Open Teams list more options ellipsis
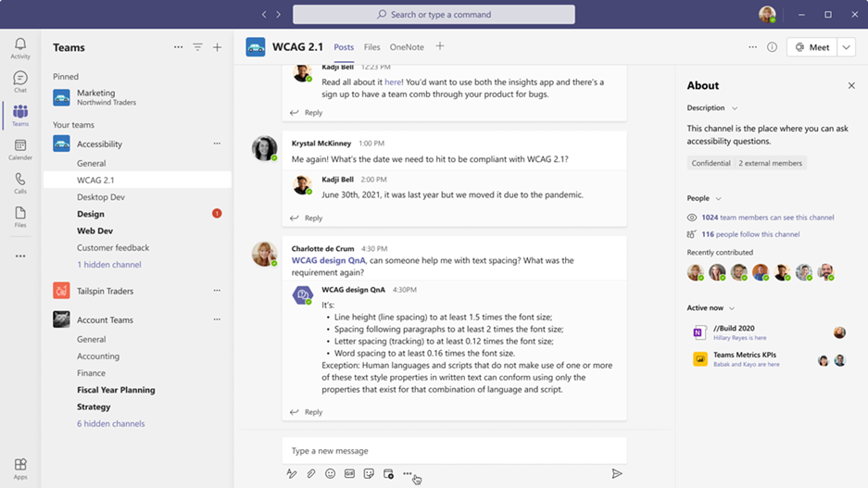This screenshot has width=868, height=488. (x=178, y=47)
